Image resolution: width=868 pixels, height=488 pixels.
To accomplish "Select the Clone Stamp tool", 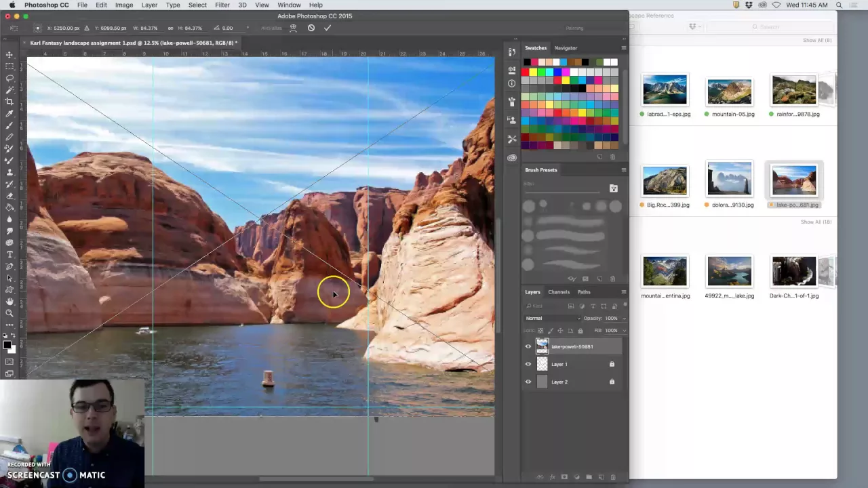I will [9, 172].
